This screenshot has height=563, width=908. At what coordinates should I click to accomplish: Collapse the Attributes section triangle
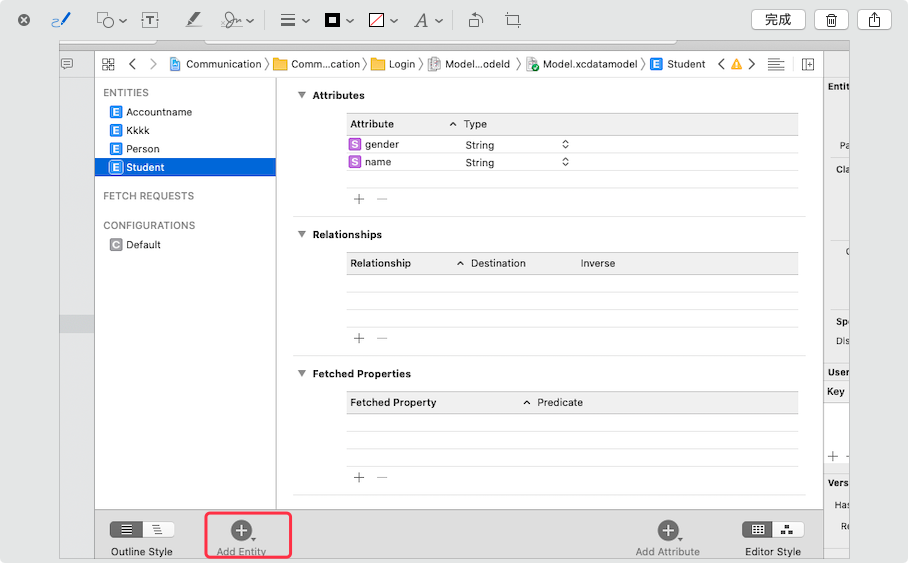click(x=302, y=95)
